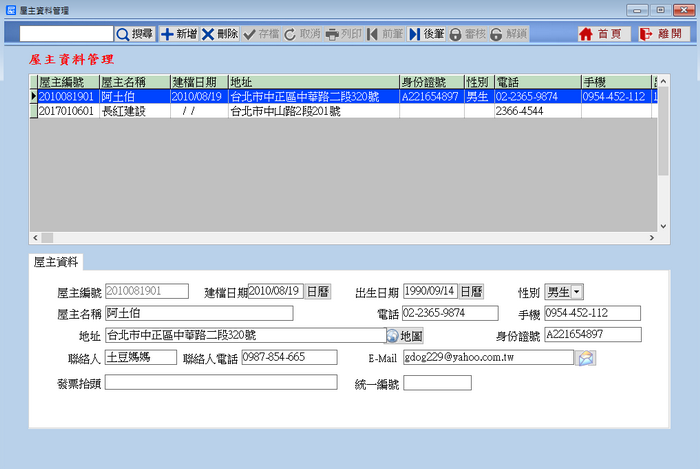
Task: Click grid scrollbar down arrow
Action: click(x=663, y=226)
